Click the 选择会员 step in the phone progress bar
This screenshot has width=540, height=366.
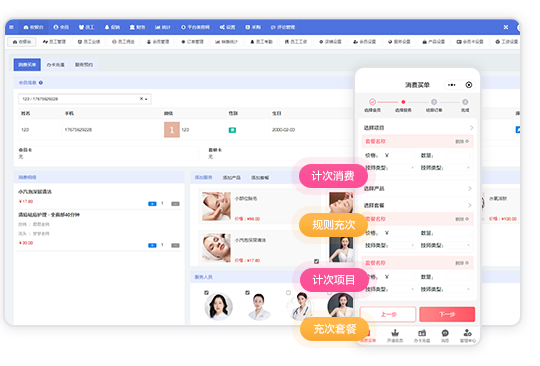[372, 105]
